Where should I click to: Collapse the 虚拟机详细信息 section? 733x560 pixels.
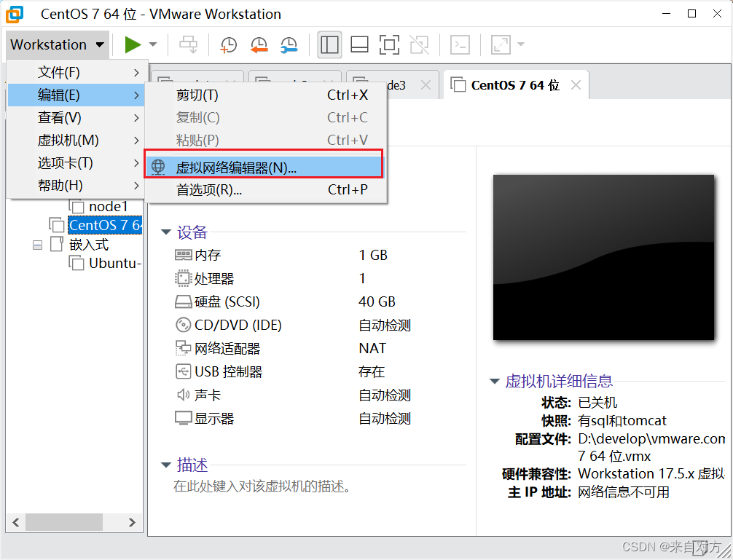tap(495, 381)
